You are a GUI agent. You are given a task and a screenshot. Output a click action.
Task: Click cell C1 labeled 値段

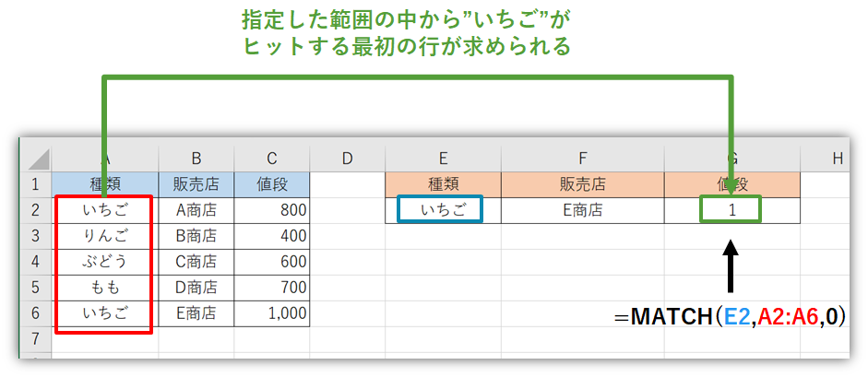tap(271, 184)
